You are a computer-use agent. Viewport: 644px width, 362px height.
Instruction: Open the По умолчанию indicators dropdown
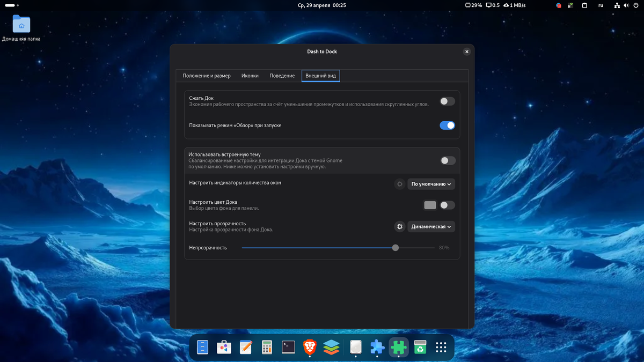[431, 184]
